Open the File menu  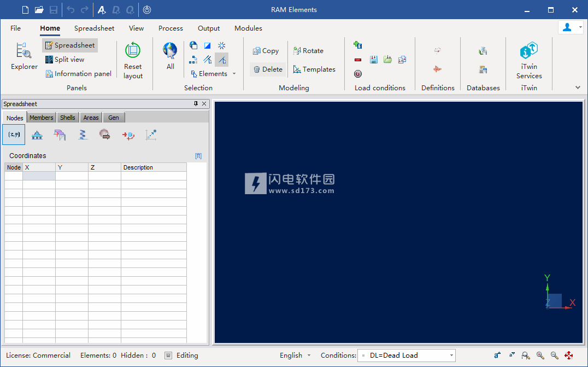(15, 28)
